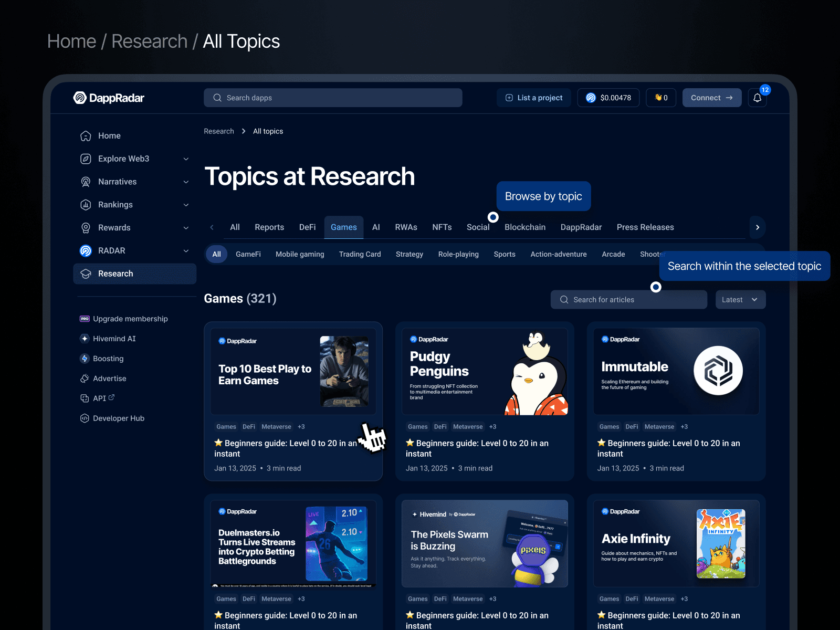This screenshot has width=840, height=630.
Task: Open the Developer Hub link
Action: tap(119, 418)
